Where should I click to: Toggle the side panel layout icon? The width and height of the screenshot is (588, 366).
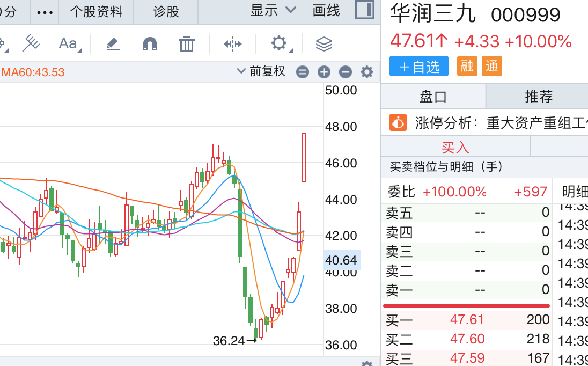364,10
